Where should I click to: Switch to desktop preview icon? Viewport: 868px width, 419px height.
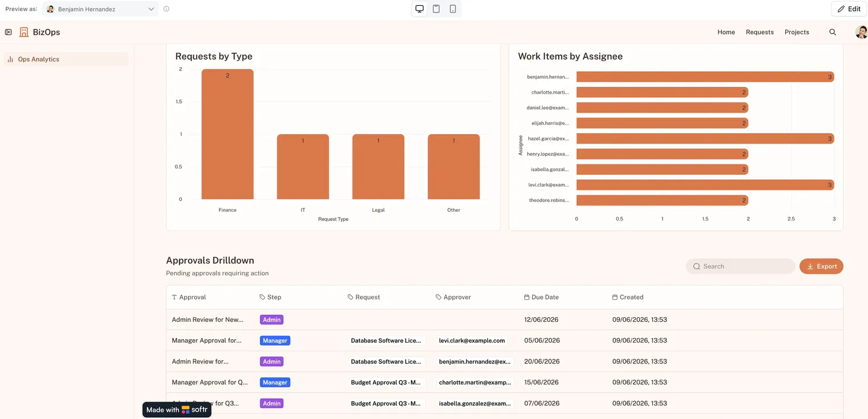click(420, 9)
